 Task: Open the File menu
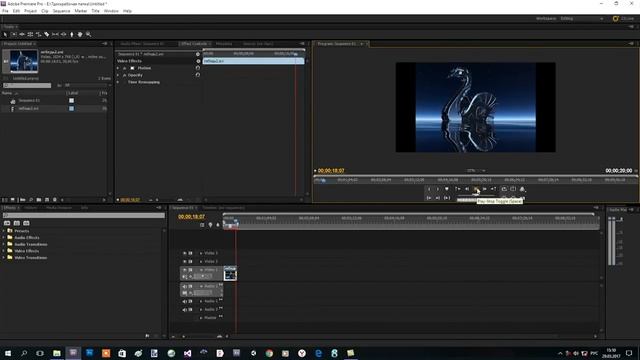click(5, 11)
